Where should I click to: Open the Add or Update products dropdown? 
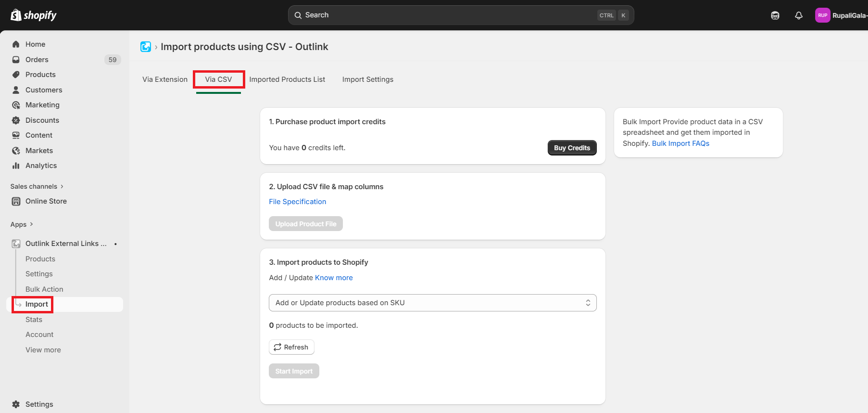point(433,303)
